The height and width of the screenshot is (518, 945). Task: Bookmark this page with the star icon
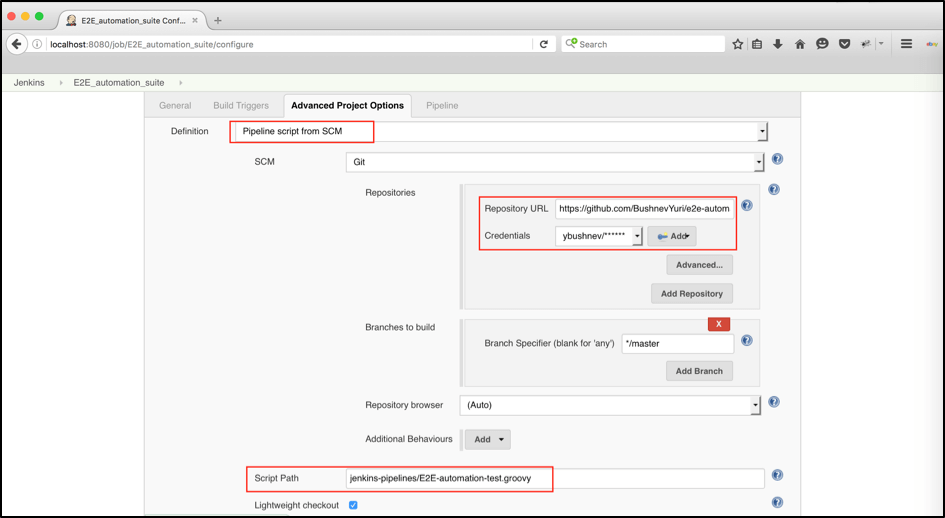click(738, 44)
